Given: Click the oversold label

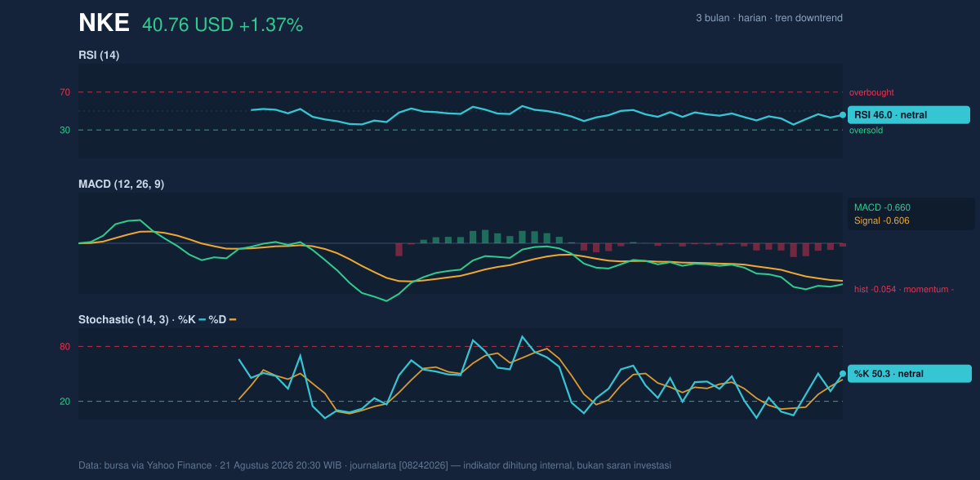Looking at the screenshot, I should point(866,130).
